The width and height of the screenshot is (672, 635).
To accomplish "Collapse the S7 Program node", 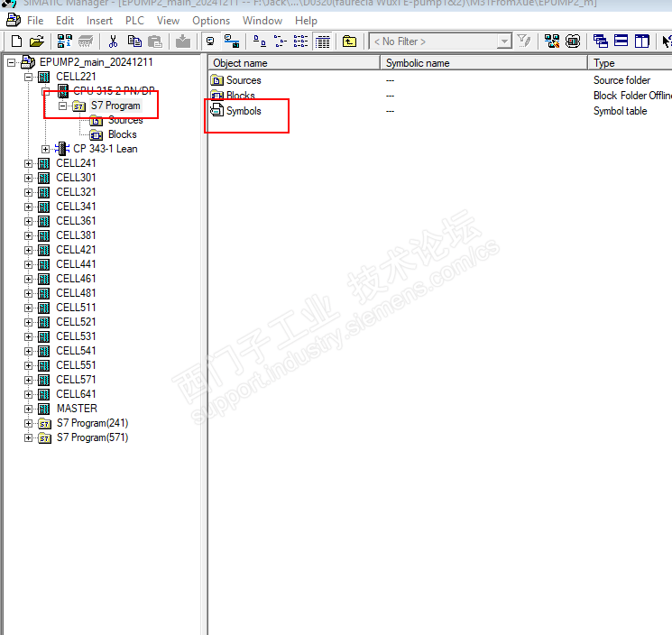I will tap(62, 106).
